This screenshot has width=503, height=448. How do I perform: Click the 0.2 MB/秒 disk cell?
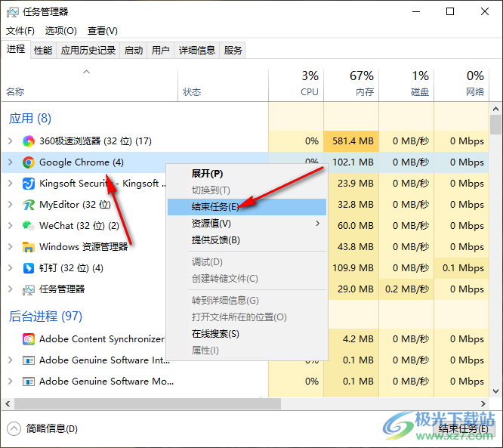(x=406, y=289)
